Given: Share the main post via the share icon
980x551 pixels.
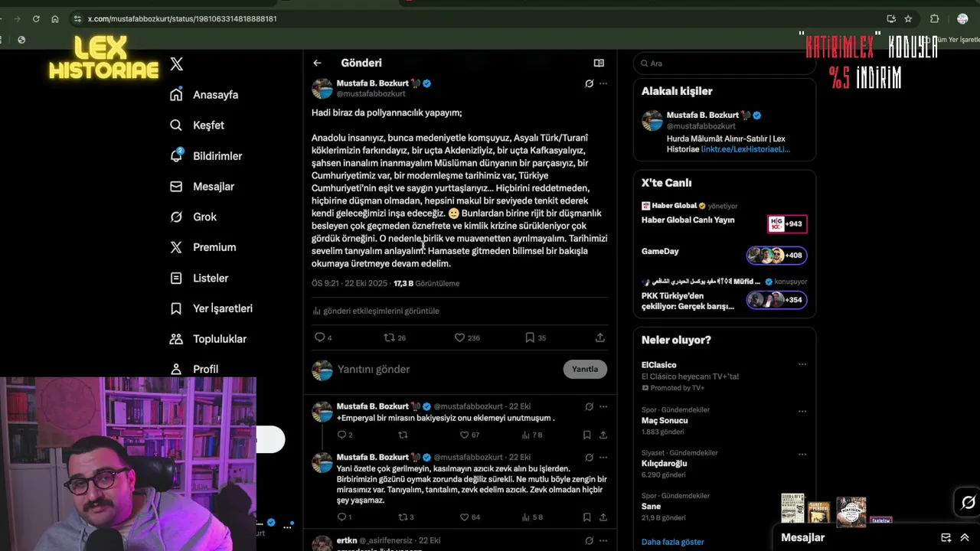Looking at the screenshot, I should pyautogui.click(x=600, y=337).
